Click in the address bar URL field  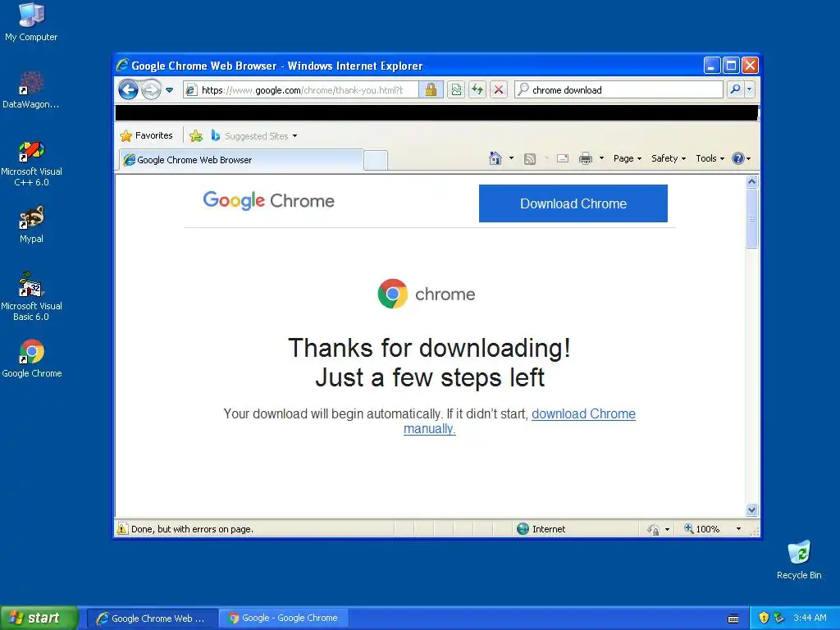point(301,90)
